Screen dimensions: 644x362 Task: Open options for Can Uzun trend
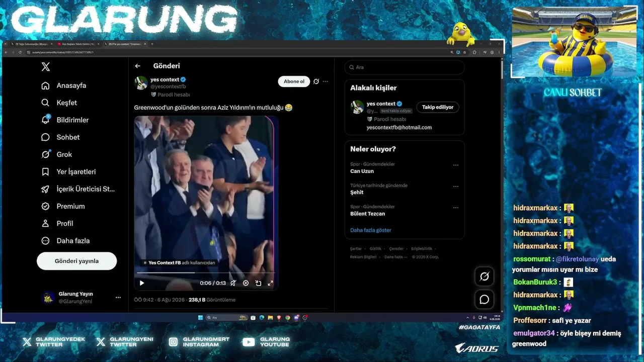(456, 165)
